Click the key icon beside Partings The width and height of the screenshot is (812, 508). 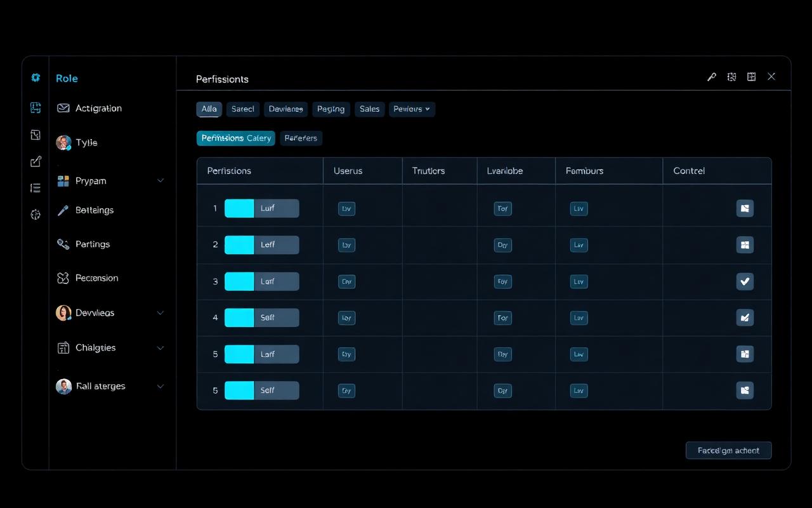(x=63, y=244)
